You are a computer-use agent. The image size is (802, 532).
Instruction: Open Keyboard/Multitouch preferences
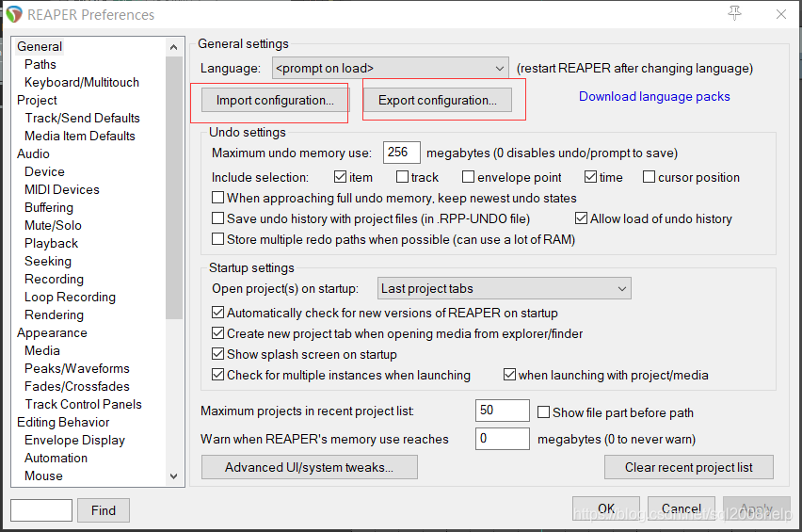coord(82,82)
